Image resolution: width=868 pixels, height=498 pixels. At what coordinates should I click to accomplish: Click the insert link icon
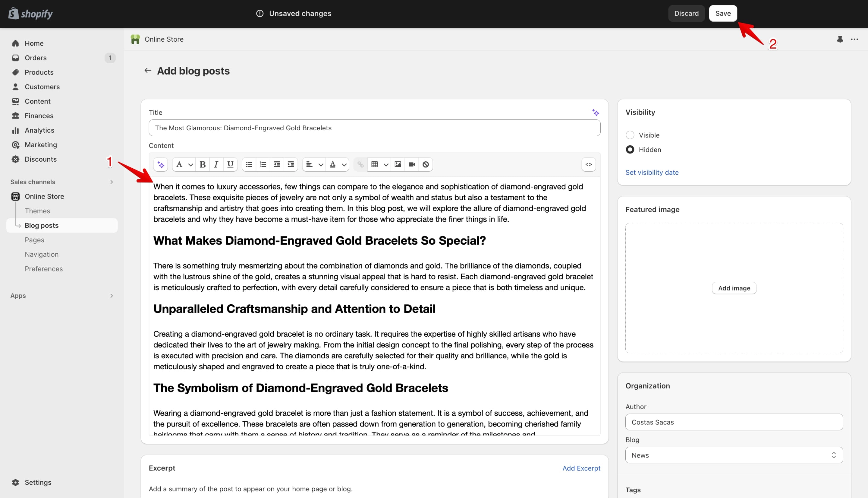[x=360, y=164]
